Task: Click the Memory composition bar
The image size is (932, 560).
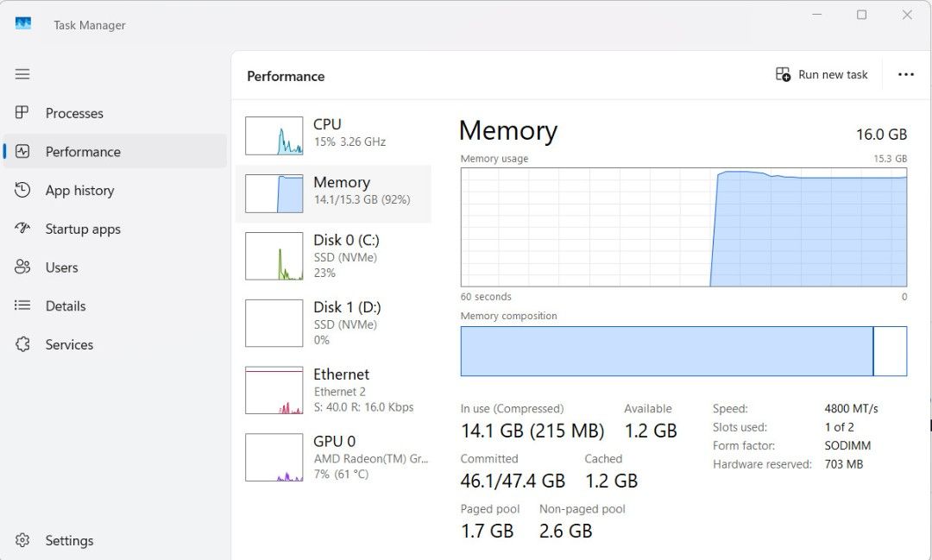Action: [683, 350]
